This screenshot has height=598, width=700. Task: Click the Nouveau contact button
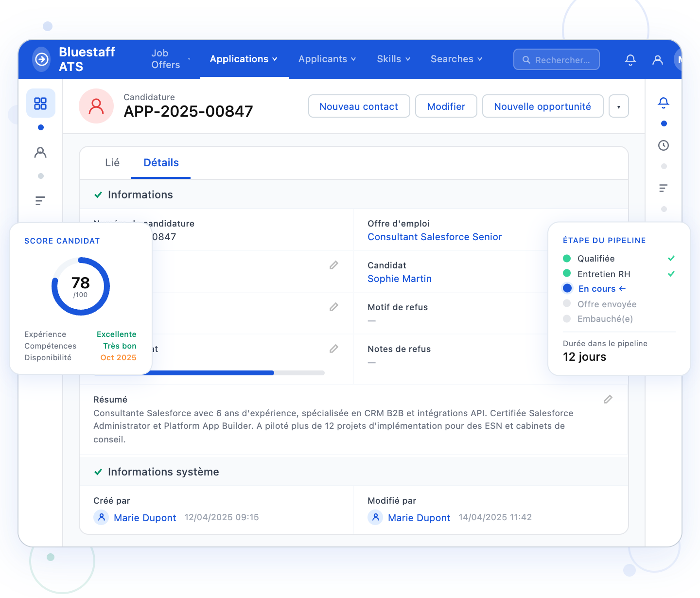[359, 106]
